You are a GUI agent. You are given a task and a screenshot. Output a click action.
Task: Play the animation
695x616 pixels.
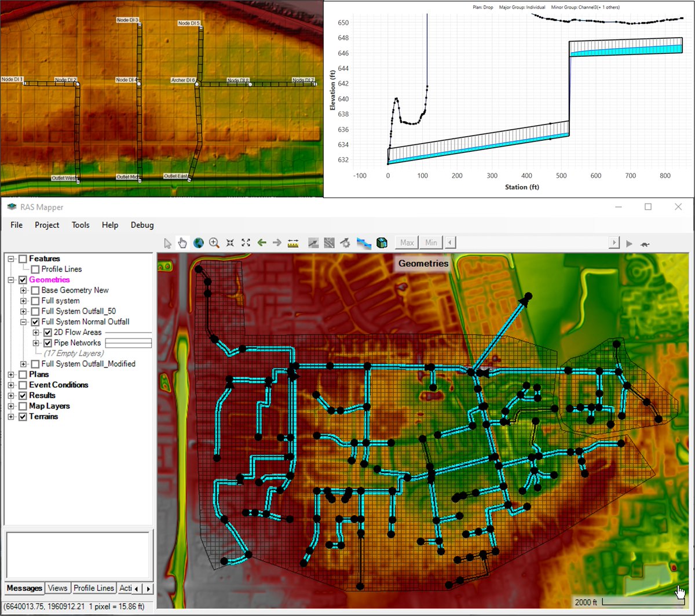pos(630,243)
